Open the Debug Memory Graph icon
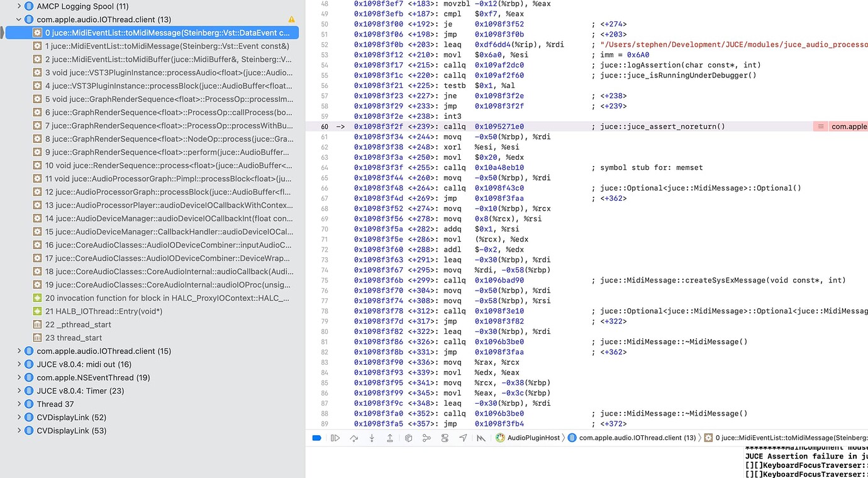The width and height of the screenshot is (868, 478). pos(427,438)
